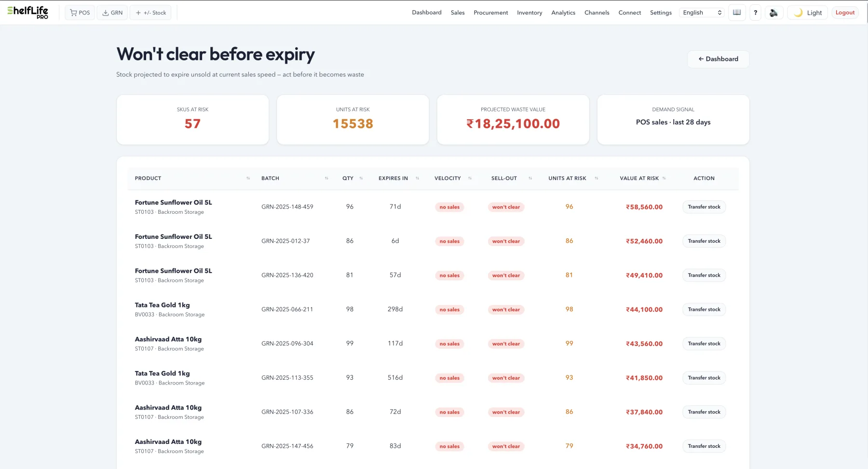Screen dimensions: 868x469
Task: Sort by the Sell-Out column icon
Action: [530, 179]
